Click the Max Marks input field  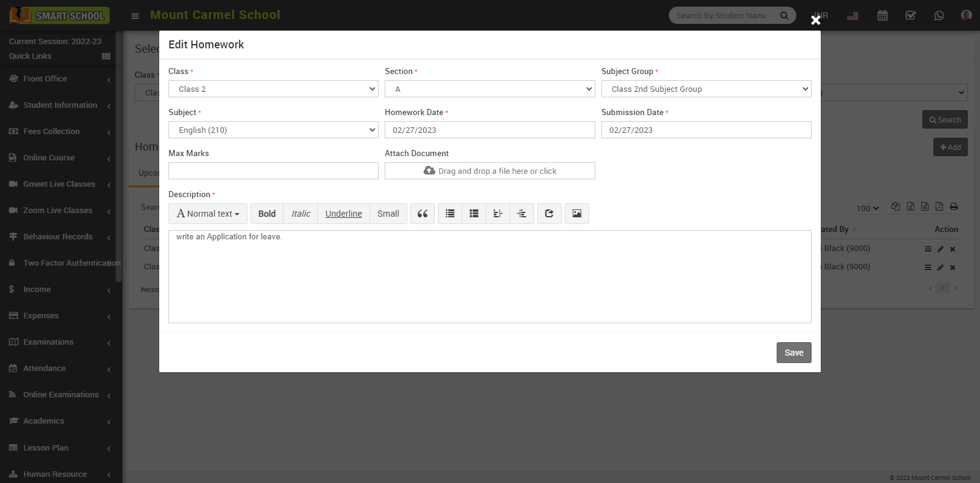tap(273, 171)
